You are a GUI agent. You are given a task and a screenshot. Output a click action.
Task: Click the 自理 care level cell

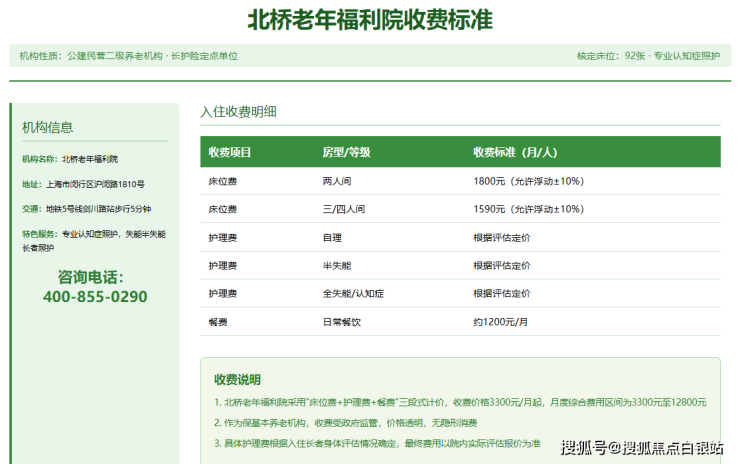tap(332, 238)
